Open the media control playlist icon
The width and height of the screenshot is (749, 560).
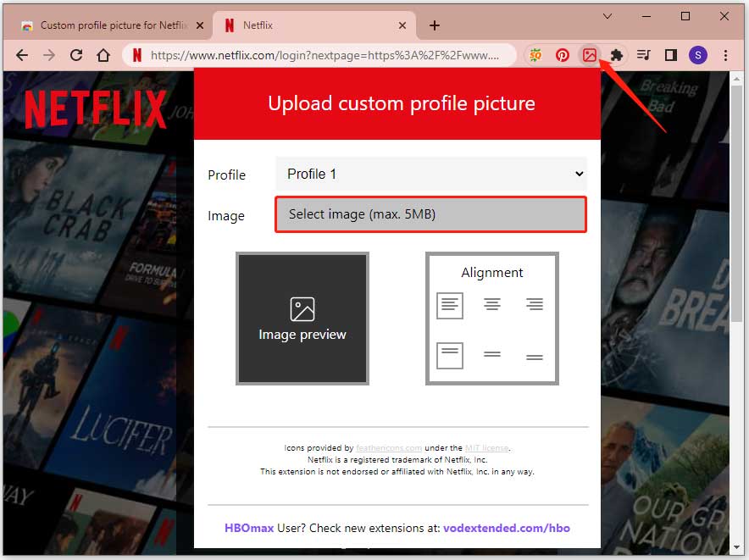pos(643,55)
